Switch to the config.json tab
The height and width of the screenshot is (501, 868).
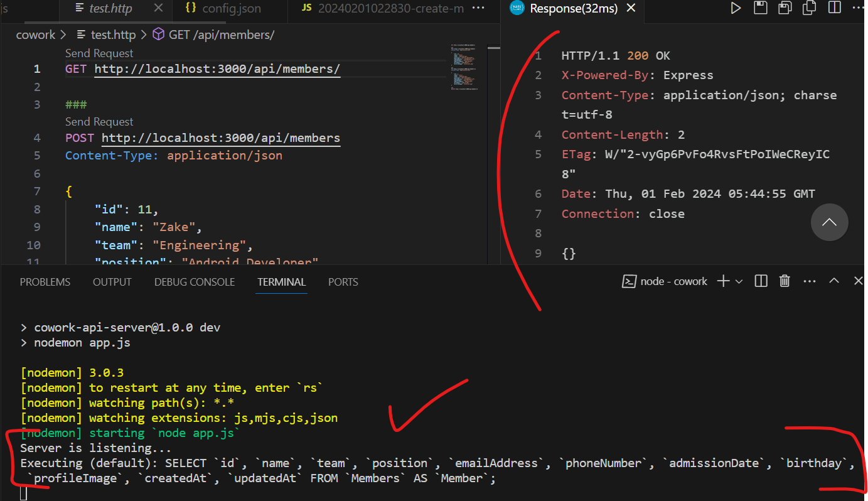[x=232, y=8]
